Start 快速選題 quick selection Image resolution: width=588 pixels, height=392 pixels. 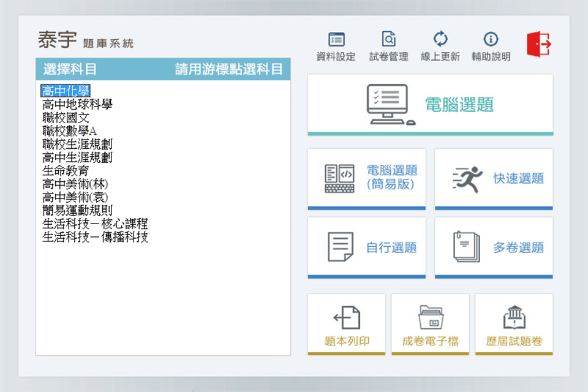coord(494,178)
